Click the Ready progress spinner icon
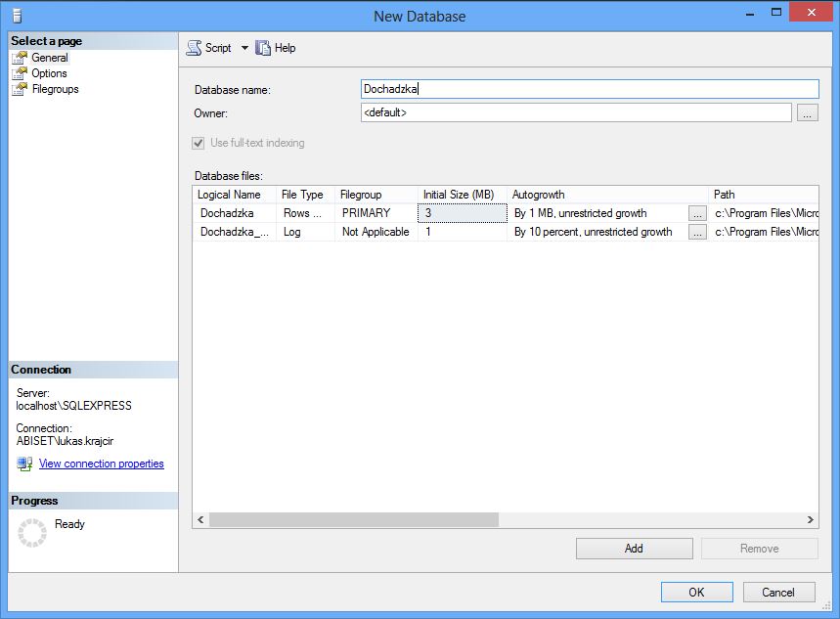Screen dimensions: 840x619 pos(32,533)
